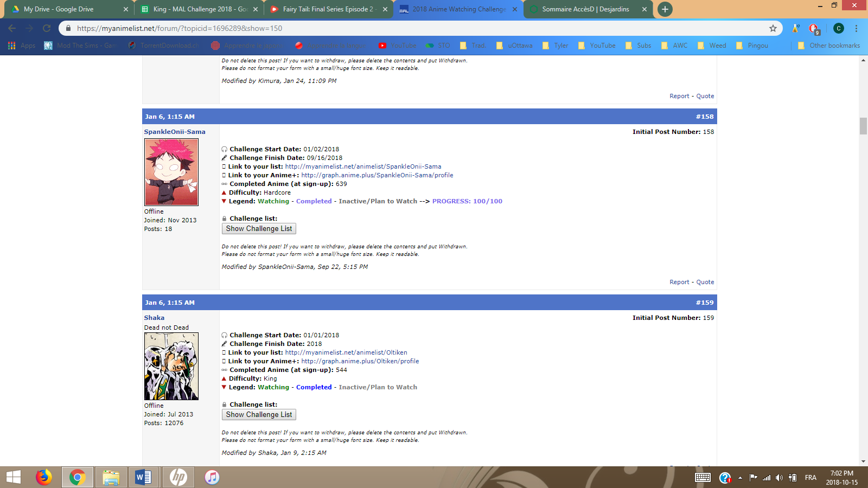Image resolution: width=868 pixels, height=488 pixels.
Task: Open Chrome's three-dot menu
Action: coord(856,28)
